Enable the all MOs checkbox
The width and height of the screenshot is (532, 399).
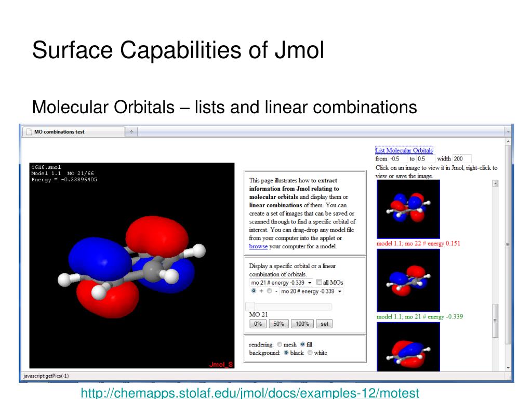[x=319, y=282]
